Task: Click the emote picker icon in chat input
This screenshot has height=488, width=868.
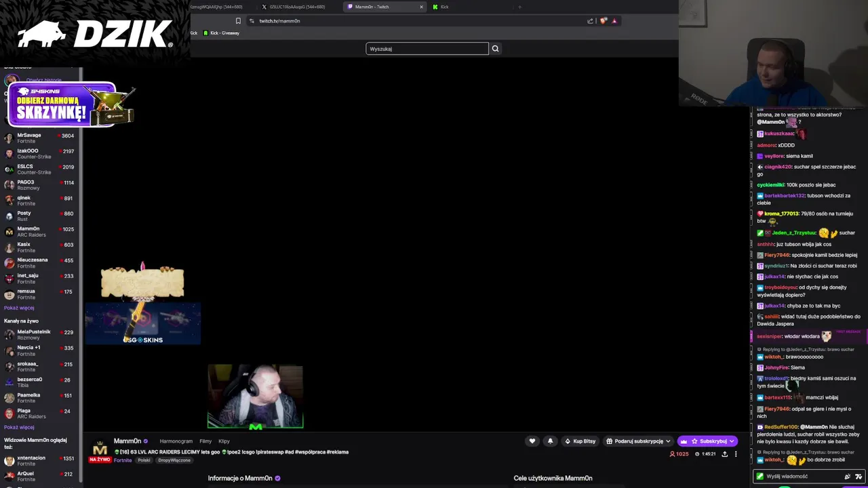Action: [859, 476]
